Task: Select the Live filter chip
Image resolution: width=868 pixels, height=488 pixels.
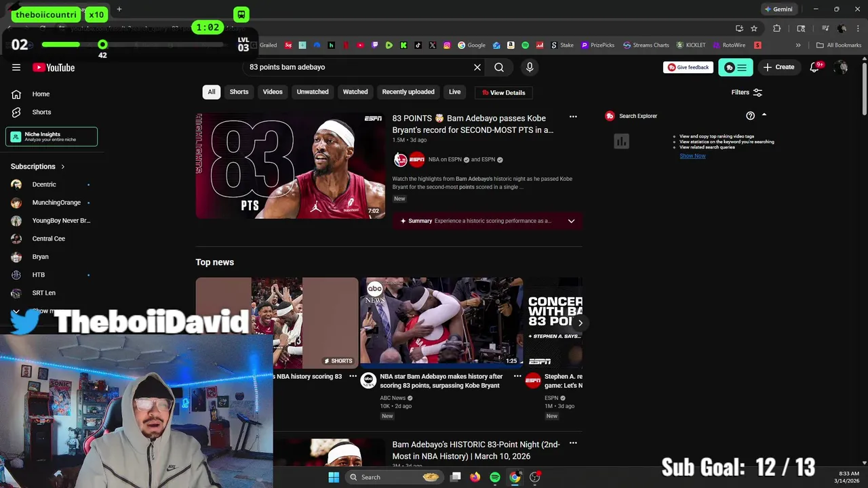Action: (454, 91)
